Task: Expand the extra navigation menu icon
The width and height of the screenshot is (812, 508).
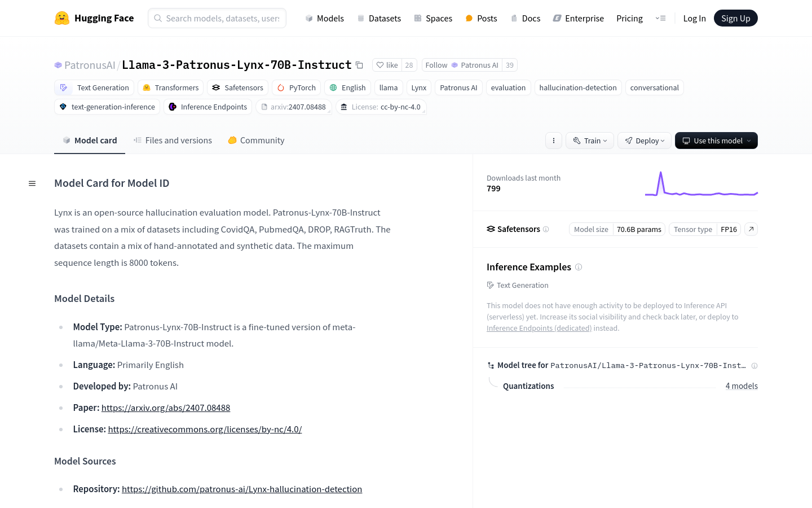Action: click(660, 18)
